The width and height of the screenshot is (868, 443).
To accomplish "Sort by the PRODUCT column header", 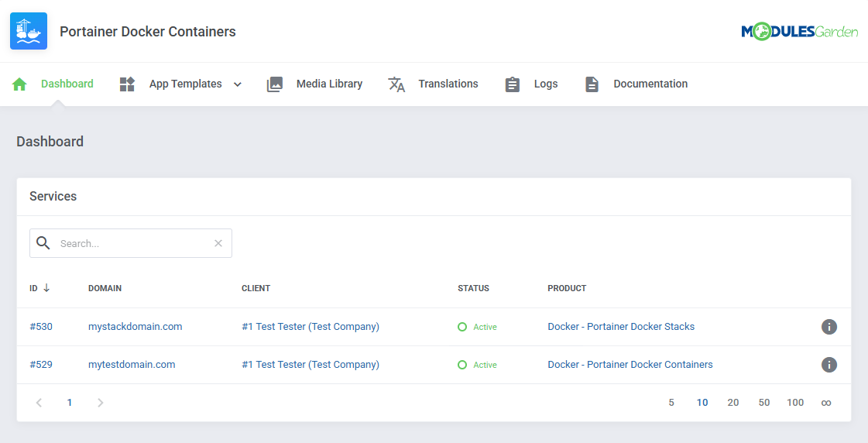I will tap(567, 288).
